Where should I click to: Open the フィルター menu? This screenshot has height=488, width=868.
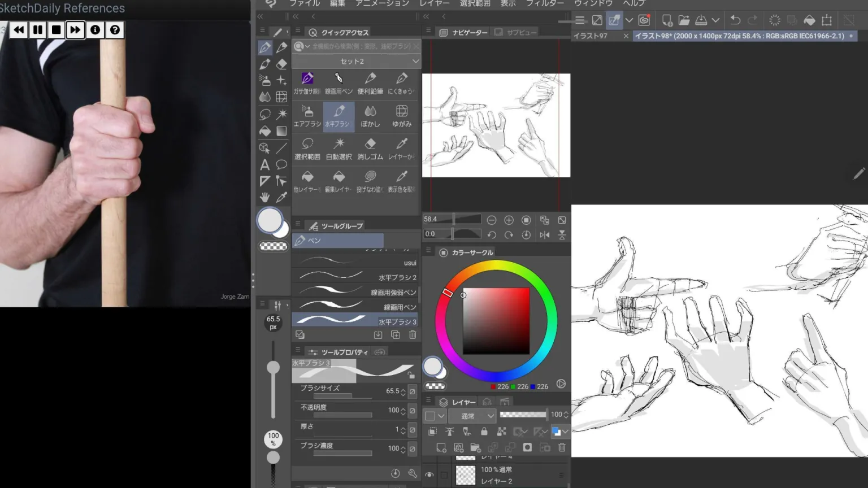pyautogui.click(x=545, y=3)
